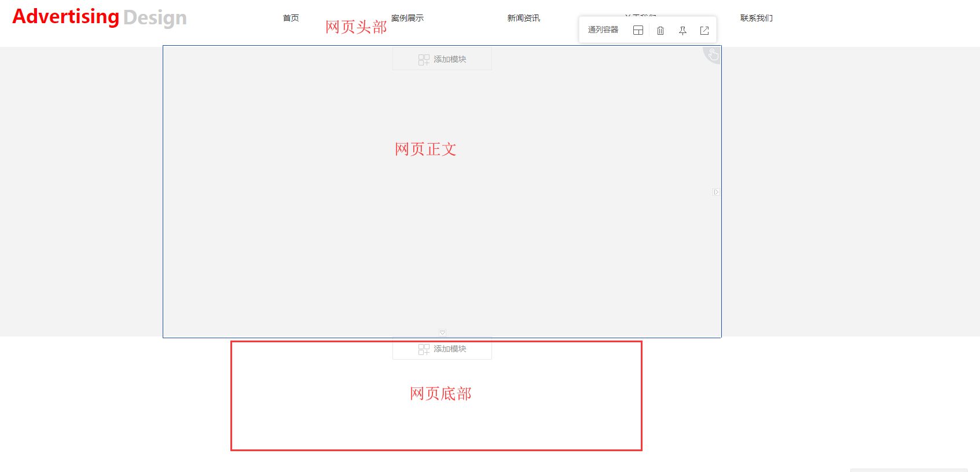Select the 网页底部 label in the footer
This screenshot has height=472, width=980.
(x=441, y=394)
